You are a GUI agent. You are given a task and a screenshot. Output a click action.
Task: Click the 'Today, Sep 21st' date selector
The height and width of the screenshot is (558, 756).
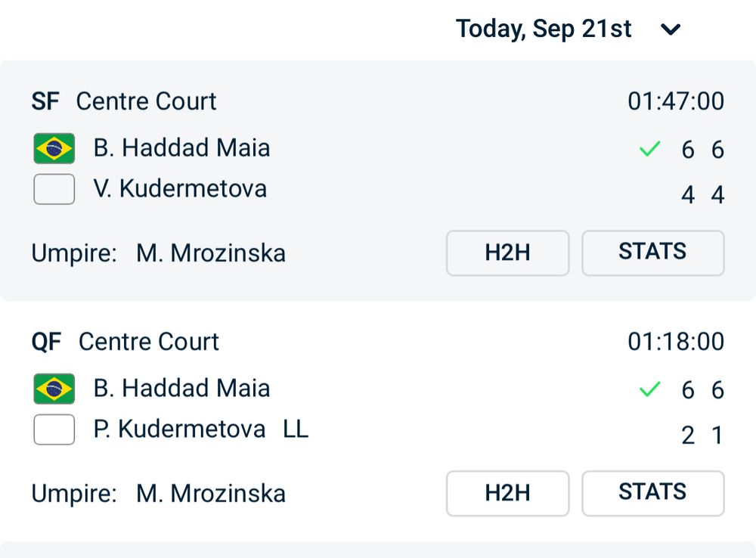[544, 29]
